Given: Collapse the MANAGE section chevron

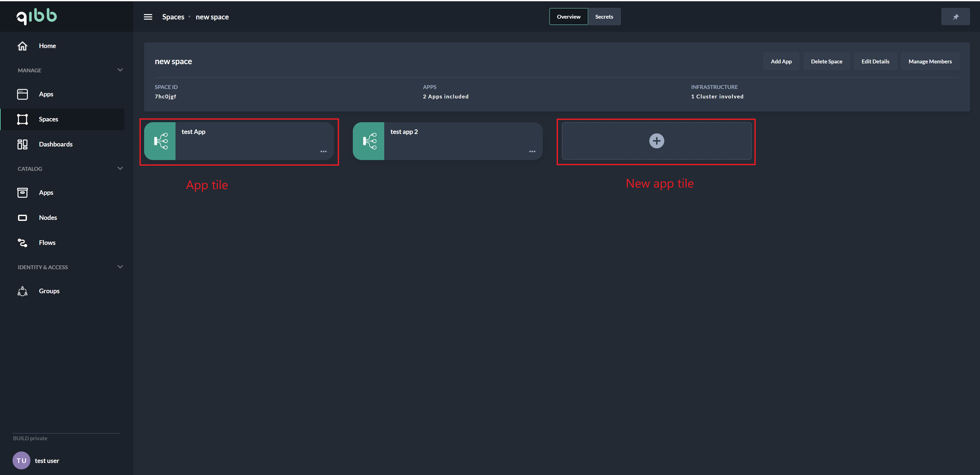Looking at the screenshot, I should pyautogui.click(x=120, y=70).
